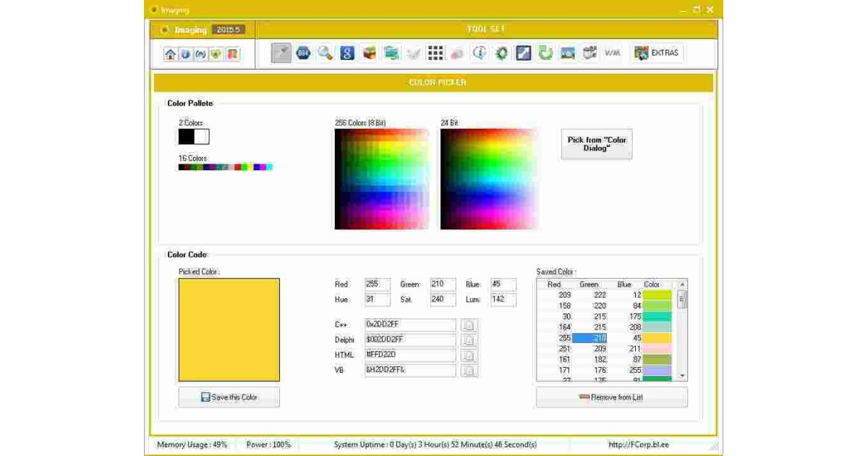Open the EXTRAS menu

click(657, 54)
